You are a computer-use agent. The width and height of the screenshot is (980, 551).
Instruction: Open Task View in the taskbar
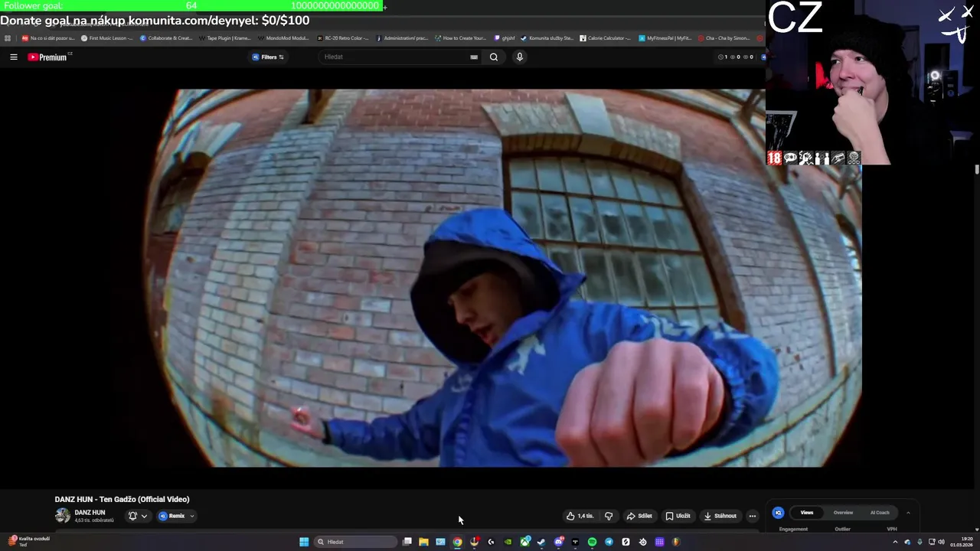[x=407, y=542]
